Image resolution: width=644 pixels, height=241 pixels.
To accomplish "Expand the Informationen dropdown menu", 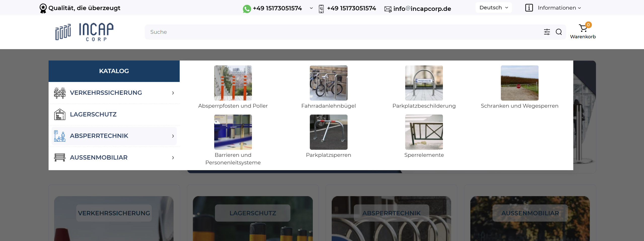I will point(559,8).
